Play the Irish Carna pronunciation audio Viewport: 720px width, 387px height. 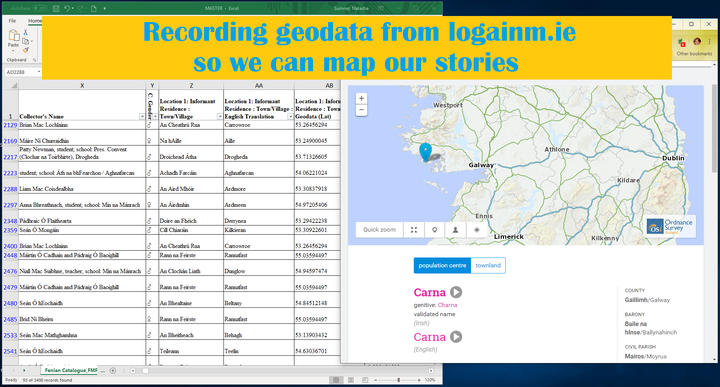456,292
